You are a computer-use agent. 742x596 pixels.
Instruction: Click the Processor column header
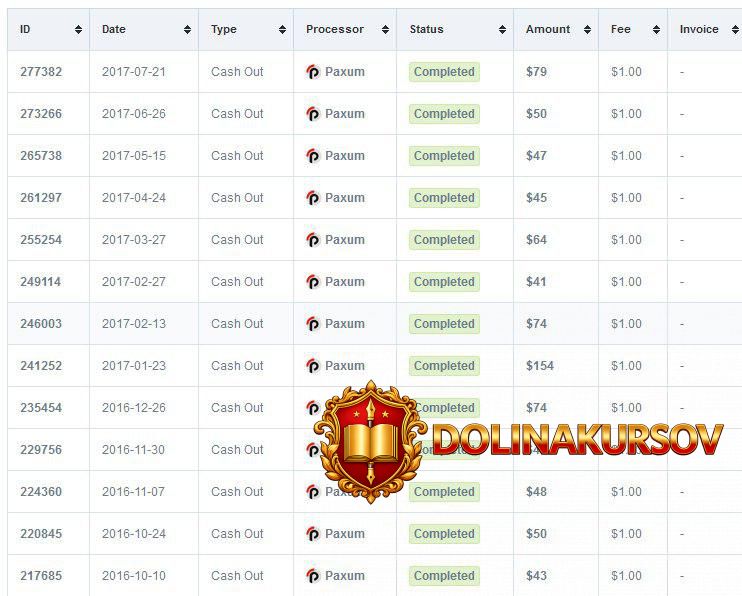335,30
